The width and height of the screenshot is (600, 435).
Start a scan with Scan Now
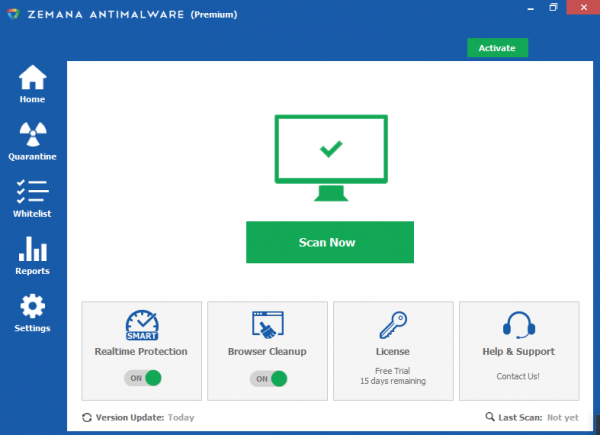coord(330,242)
